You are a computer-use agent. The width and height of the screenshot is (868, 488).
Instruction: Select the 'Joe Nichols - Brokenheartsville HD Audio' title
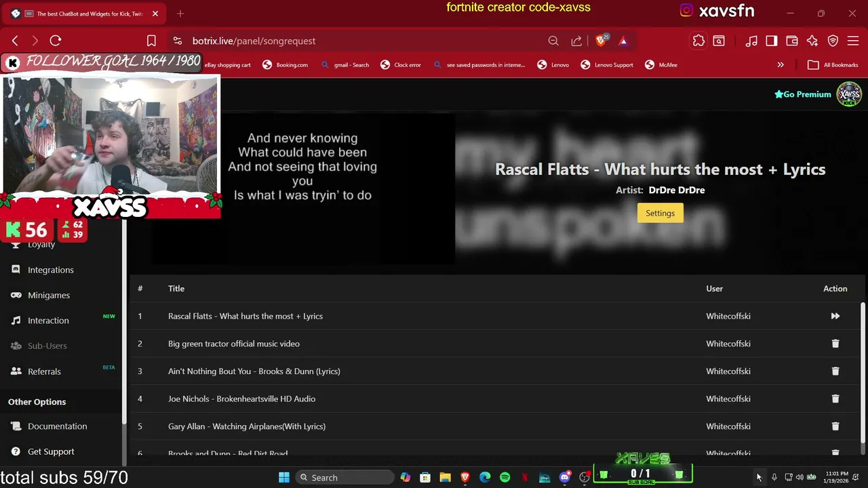click(241, 399)
